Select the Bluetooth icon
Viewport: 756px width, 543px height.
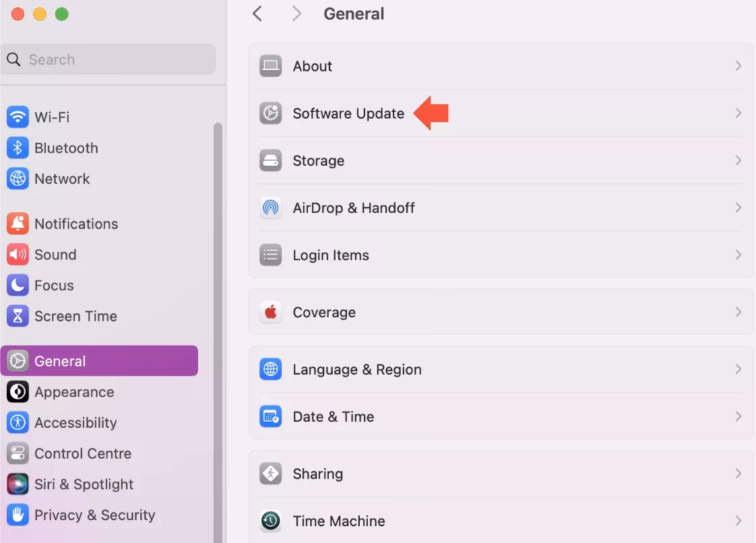17,148
